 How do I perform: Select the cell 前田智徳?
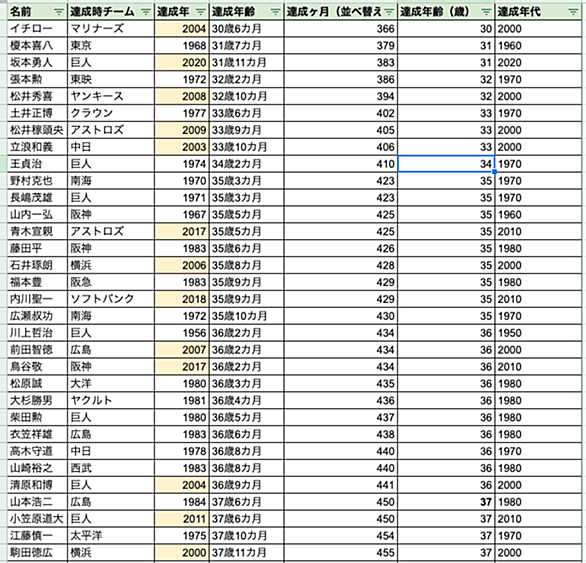(37, 350)
